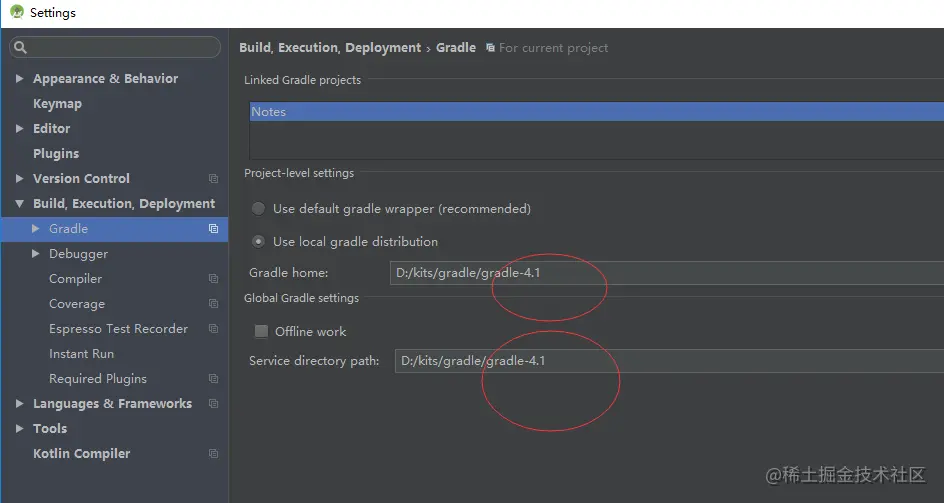
Task: Select Use local gradle distribution radio button
Action: pyautogui.click(x=258, y=242)
